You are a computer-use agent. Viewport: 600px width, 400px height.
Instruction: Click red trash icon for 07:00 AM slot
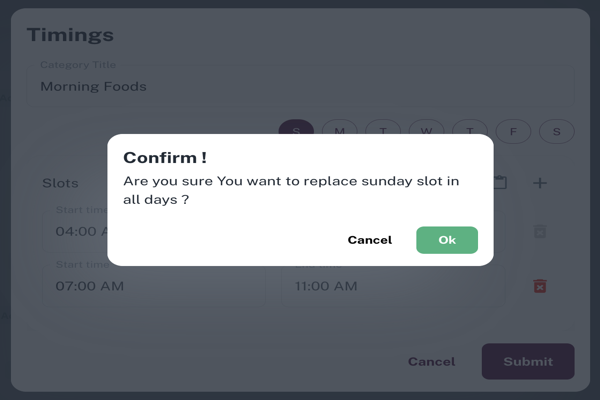540,286
